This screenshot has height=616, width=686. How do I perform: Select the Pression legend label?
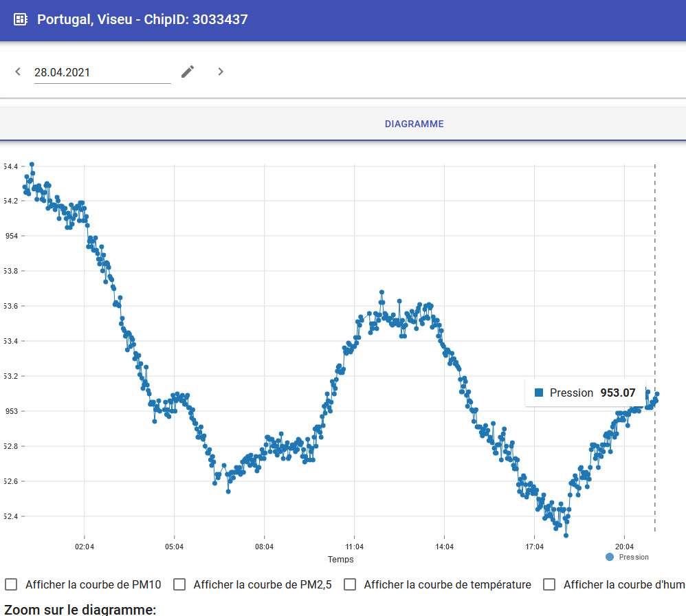tap(634, 557)
